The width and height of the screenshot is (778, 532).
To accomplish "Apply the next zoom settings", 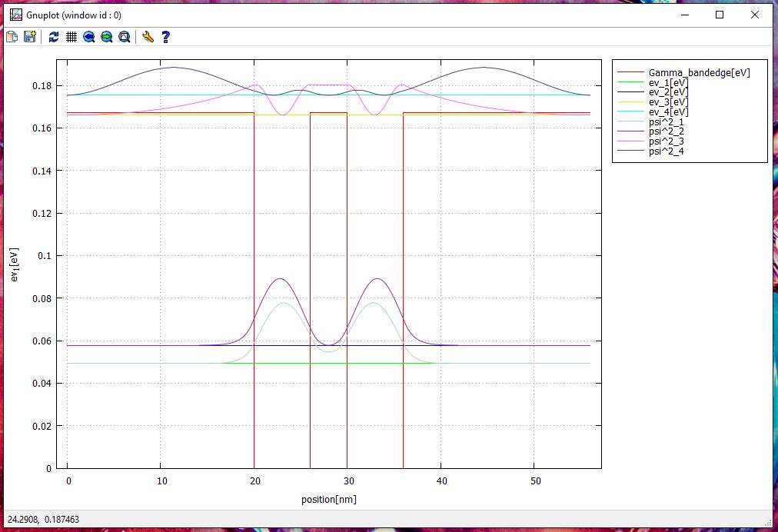I will (x=107, y=37).
